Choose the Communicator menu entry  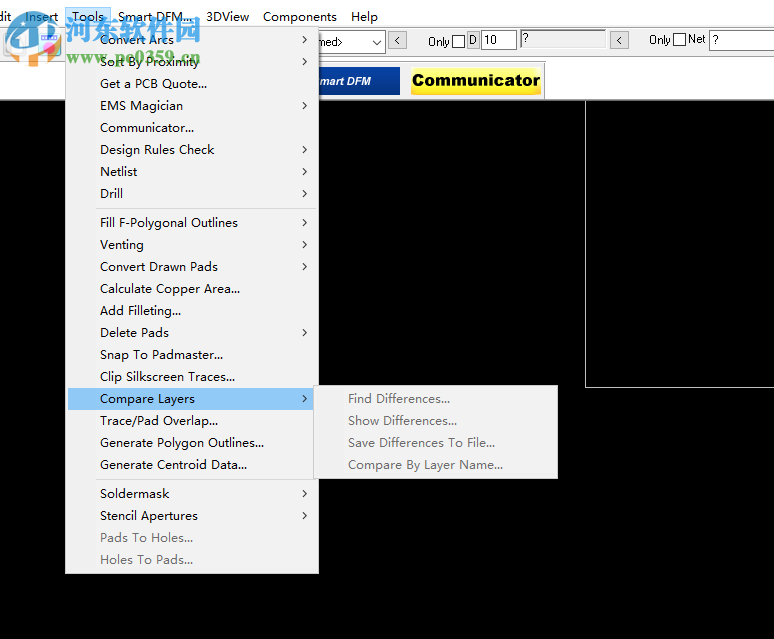192,128
